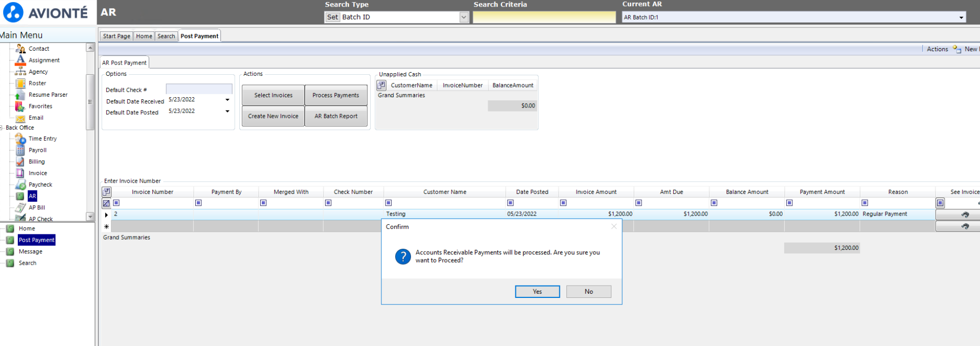Toggle the Invoice Number column filter box

point(117,203)
